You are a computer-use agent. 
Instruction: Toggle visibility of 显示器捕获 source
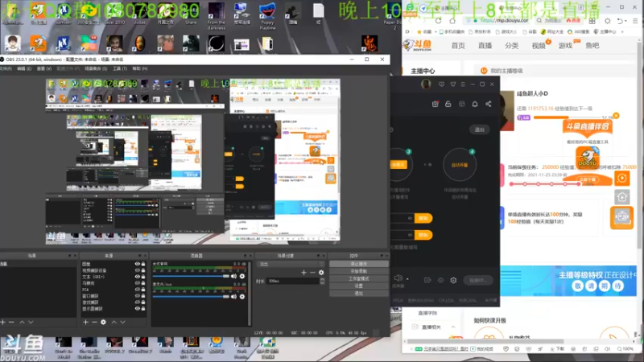tap(137, 308)
